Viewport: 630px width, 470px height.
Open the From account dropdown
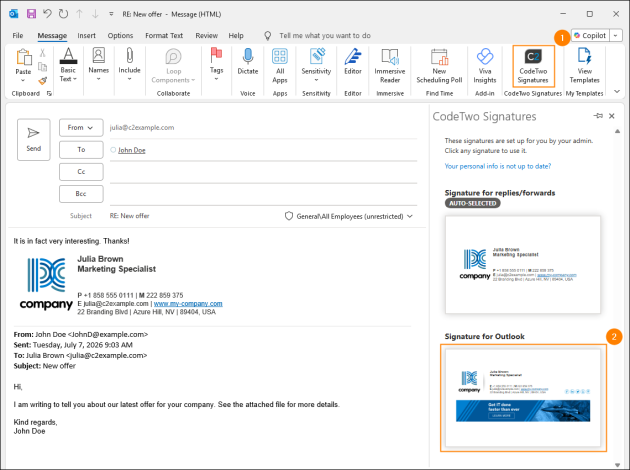tap(81, 127)
